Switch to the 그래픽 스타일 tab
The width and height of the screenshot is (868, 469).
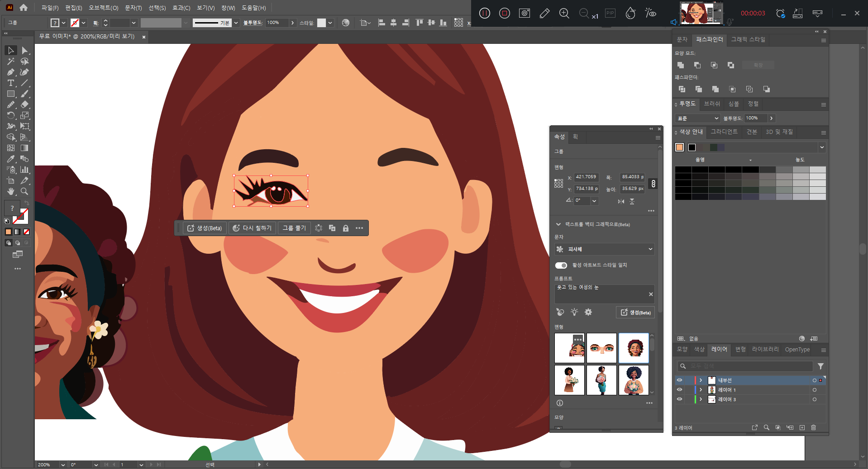748,40
